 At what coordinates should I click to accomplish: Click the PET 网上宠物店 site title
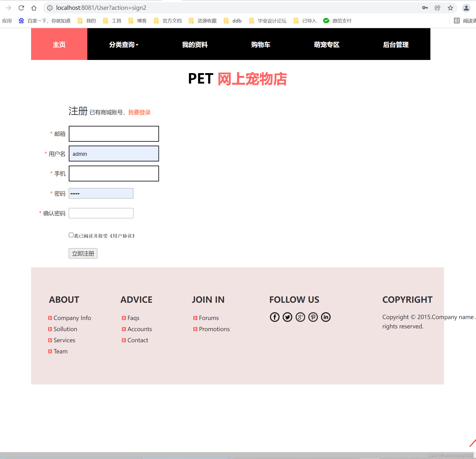pyautogui.click(x=238, y=79)
